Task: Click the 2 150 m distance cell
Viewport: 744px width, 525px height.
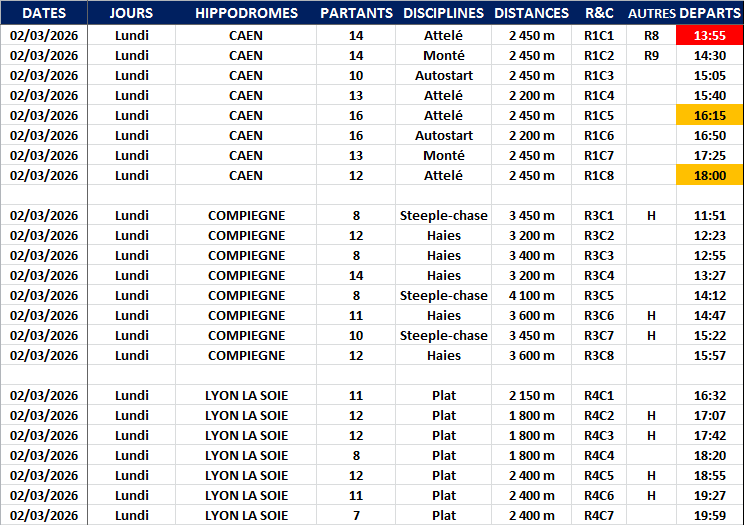Action: point(531,395)
